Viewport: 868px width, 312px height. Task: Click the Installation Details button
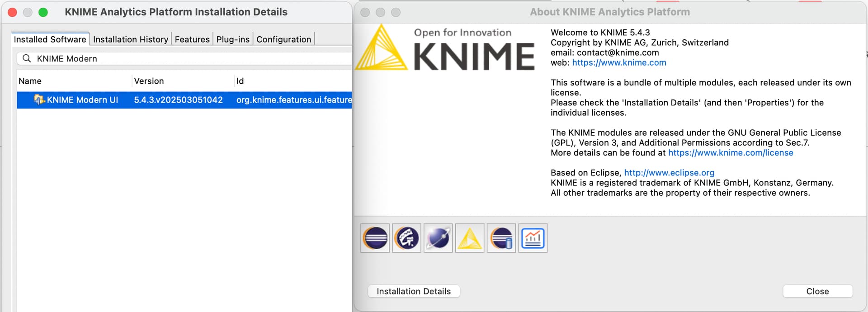(414, 291)
